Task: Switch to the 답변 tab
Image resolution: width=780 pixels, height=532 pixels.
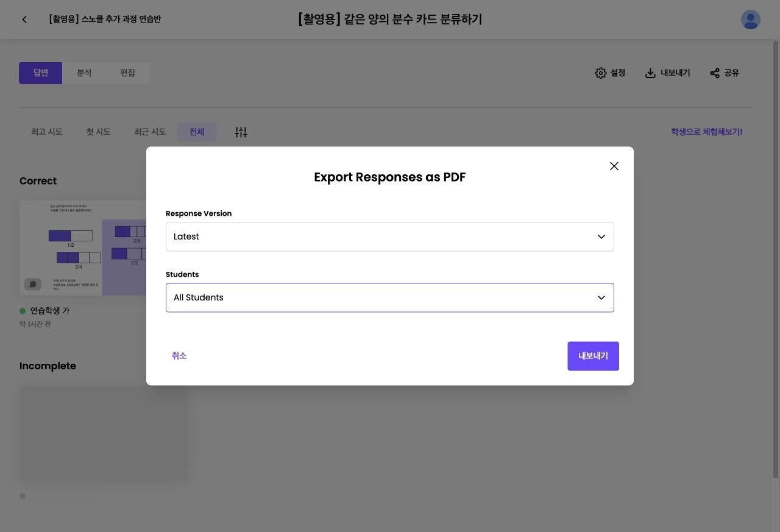Action: click(40, 73)
